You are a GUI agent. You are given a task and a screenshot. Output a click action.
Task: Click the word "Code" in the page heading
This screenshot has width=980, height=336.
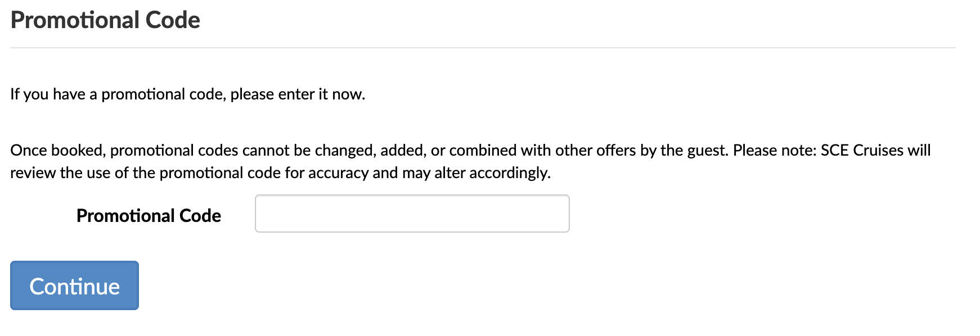coord(173,20)
